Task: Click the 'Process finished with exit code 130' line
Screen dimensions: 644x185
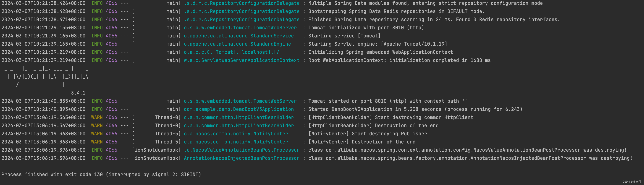Action: 101,174
